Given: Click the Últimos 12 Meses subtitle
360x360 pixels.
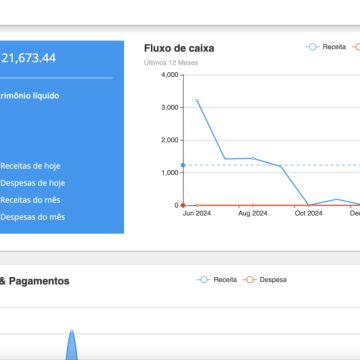Looking at the screenshot, I should point(171,63).
